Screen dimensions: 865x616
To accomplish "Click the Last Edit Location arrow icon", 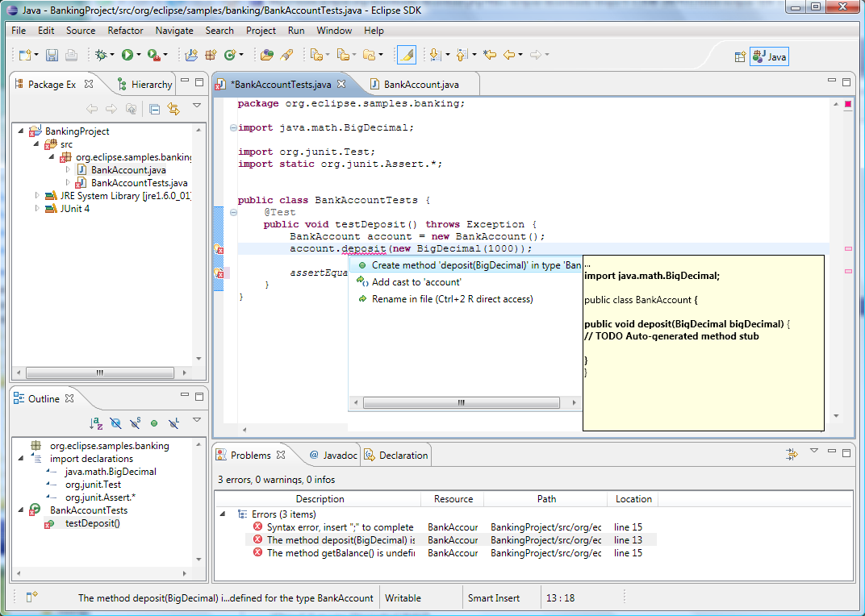I will 489,55.
